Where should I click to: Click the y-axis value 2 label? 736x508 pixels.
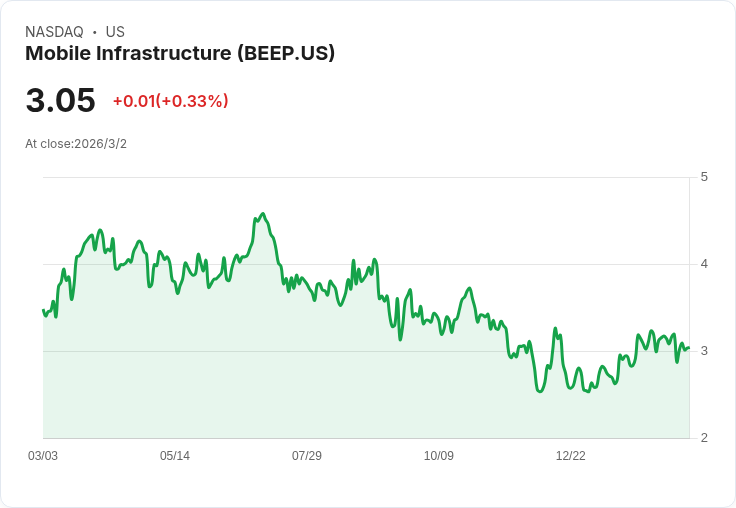click(x=705, y=438)
